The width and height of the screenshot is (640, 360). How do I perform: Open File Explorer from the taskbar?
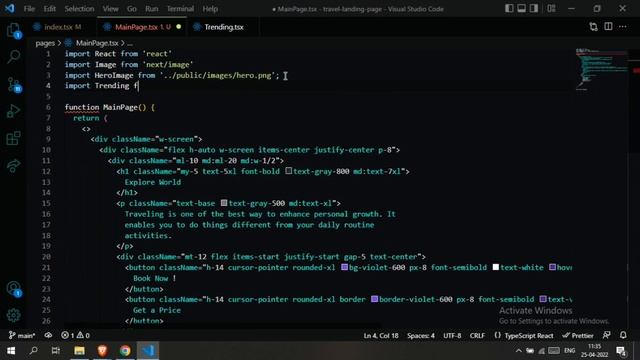[79, 351]
